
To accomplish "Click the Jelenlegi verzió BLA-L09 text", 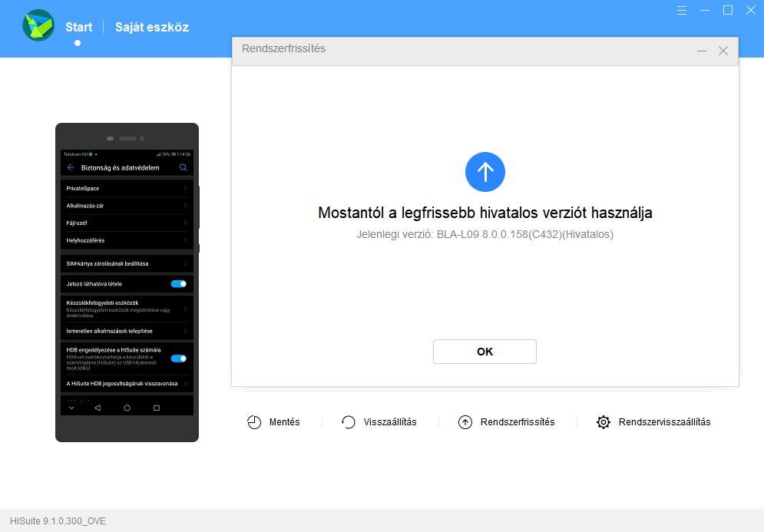I will coord(485,234).
